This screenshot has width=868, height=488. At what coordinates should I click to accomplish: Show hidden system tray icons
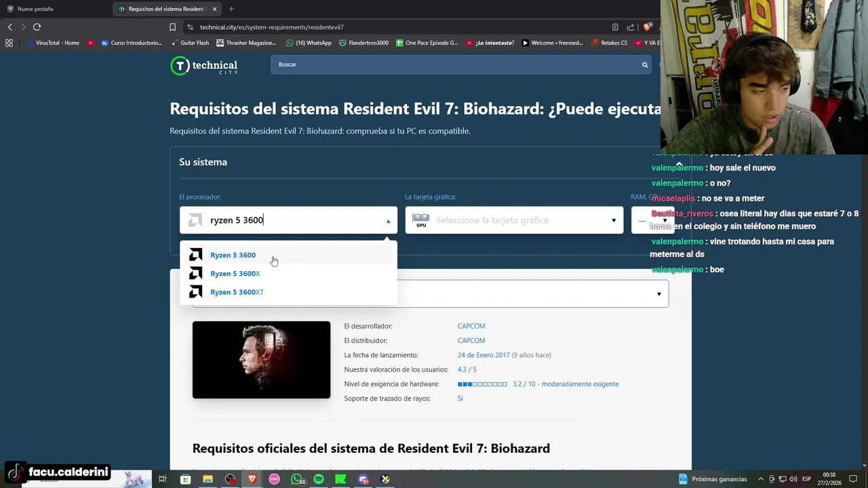click(760, 479)
